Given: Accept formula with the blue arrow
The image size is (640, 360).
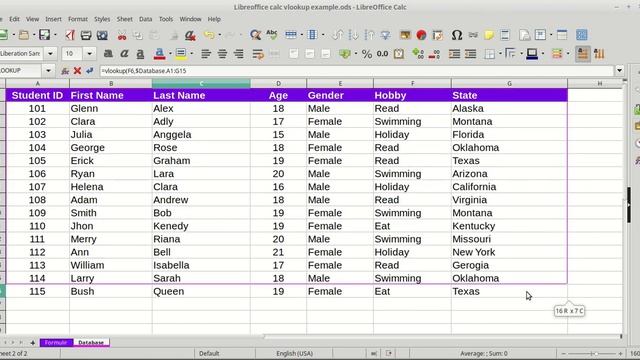Looking at the screenshot, I should coord(90,71).
